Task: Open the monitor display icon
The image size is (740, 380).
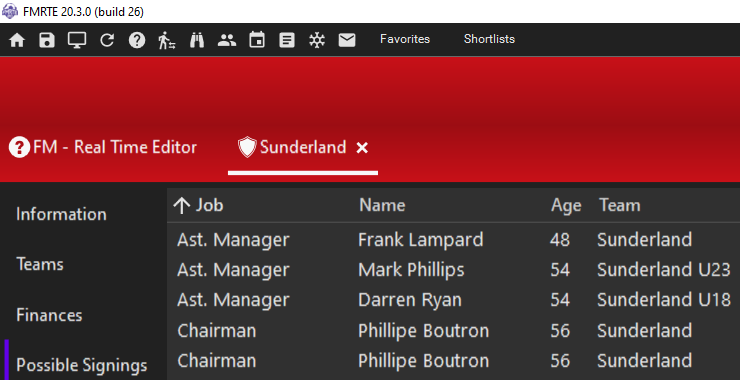Action: coord(77,40)
